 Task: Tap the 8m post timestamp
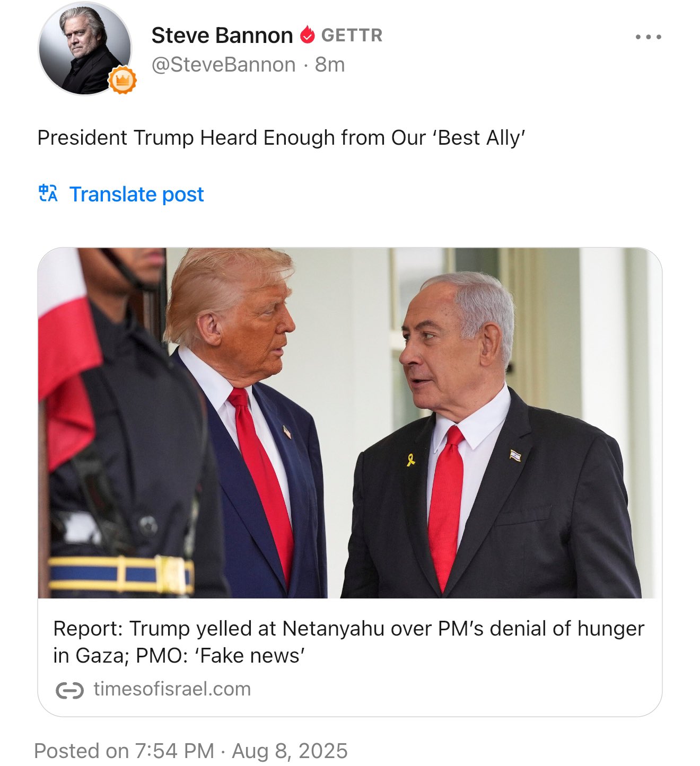pyautogui.click(x=330, y=65)
